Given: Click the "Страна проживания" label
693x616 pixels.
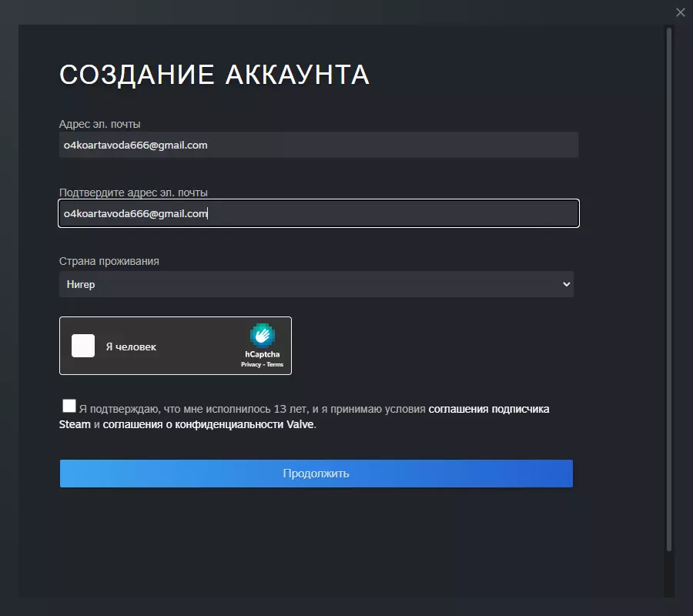Looking at the screenshot, I should (109, 261).
